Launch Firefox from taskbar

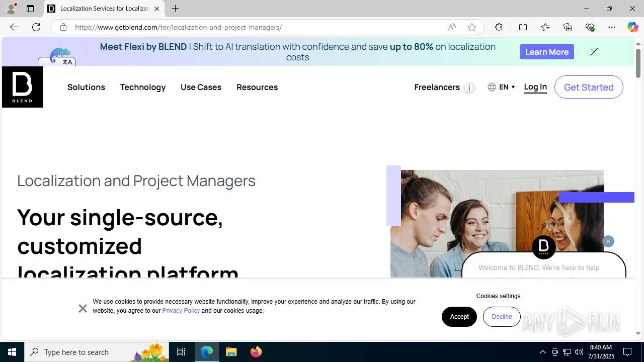click(256, 352)
